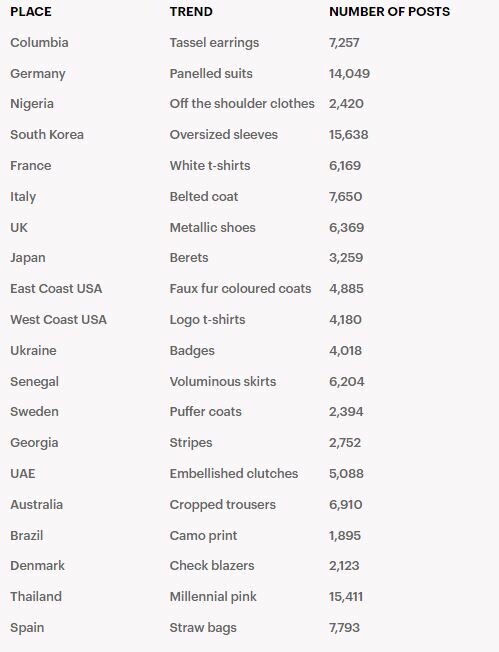Click the PLACE column header

31,12
